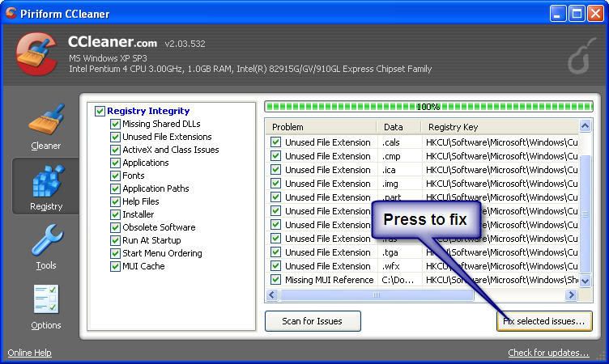Uncheck the .wfx file extension result
The width and height of the screenshot is (609, 364).
pyautogui.click(x=276, y=266)
